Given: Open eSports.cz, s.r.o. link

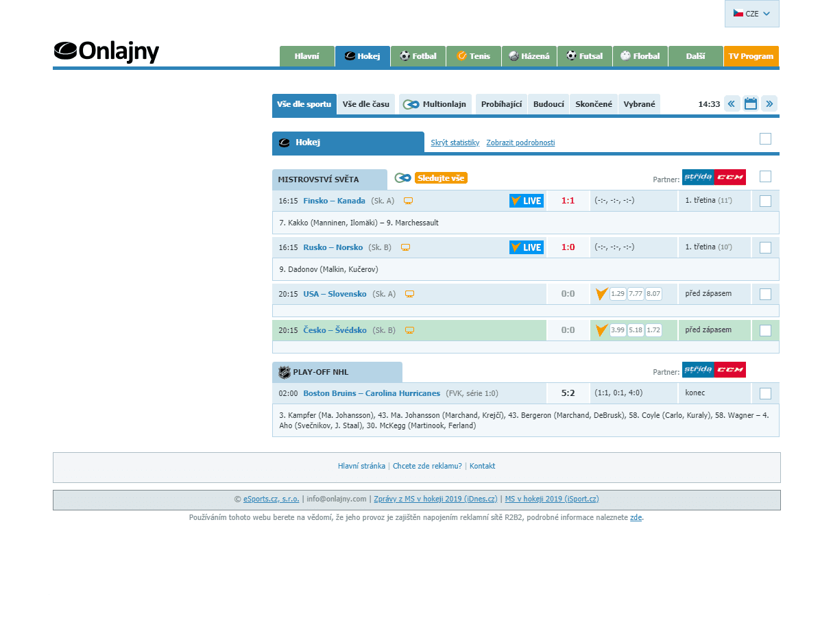Looking at the screenshot, I should [x=272, y=499].
